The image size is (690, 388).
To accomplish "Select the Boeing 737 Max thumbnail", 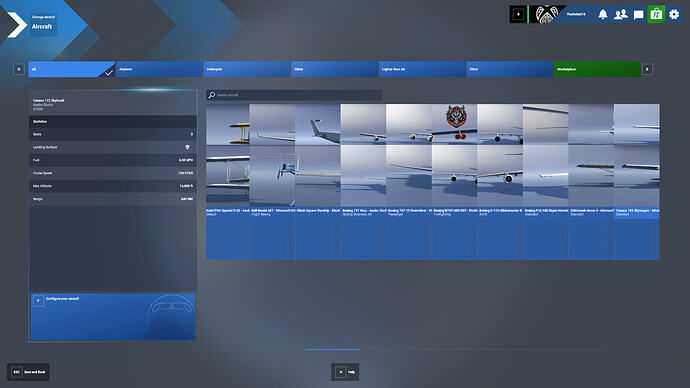I will [x=363, y=181].
